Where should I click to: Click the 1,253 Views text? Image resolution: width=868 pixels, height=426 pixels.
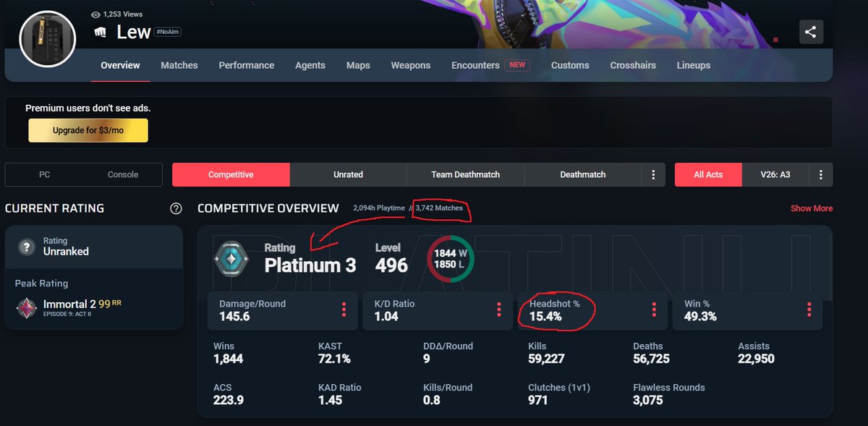pyautogui.click(x=123, y=14)
